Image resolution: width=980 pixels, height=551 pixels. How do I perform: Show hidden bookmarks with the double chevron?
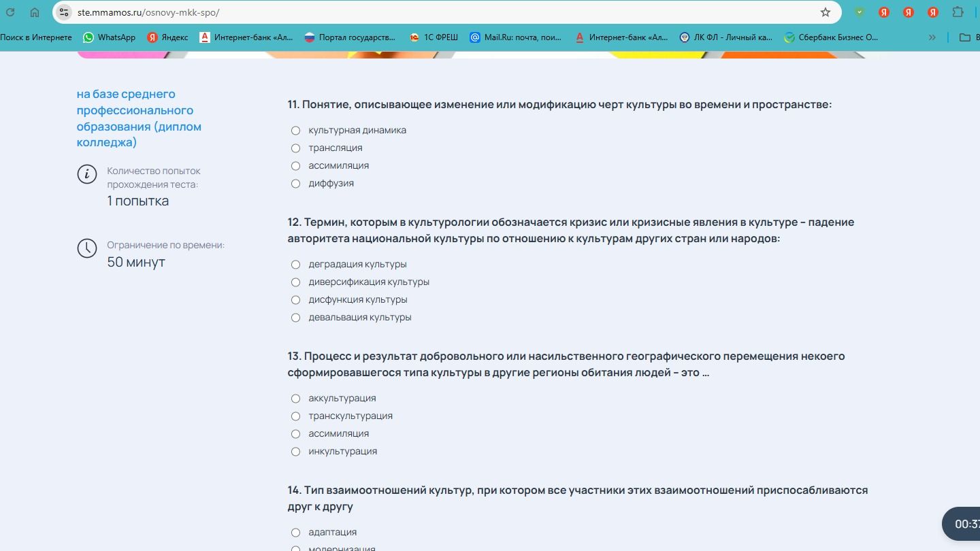coord(932,37)
